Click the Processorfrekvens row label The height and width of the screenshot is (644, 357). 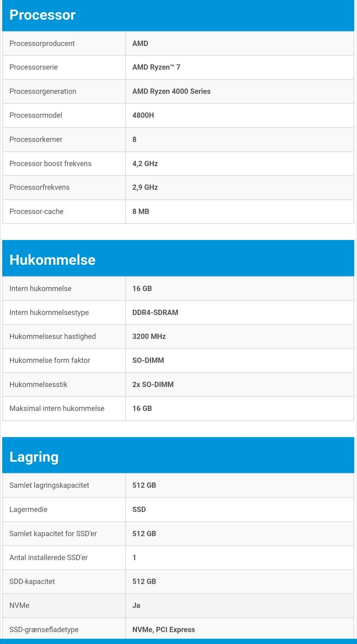coord(39,187)
